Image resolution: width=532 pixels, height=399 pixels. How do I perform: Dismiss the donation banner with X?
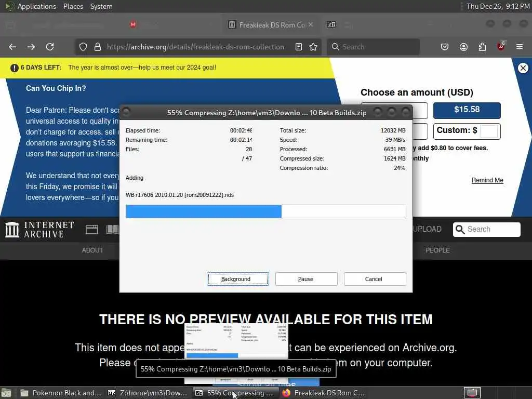point(523,68)
